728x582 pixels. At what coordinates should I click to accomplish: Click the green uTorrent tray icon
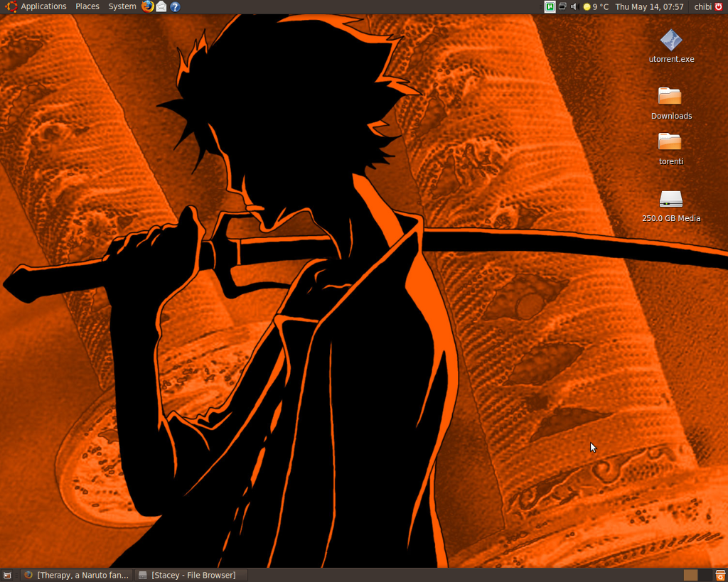(x=550, y=6)
